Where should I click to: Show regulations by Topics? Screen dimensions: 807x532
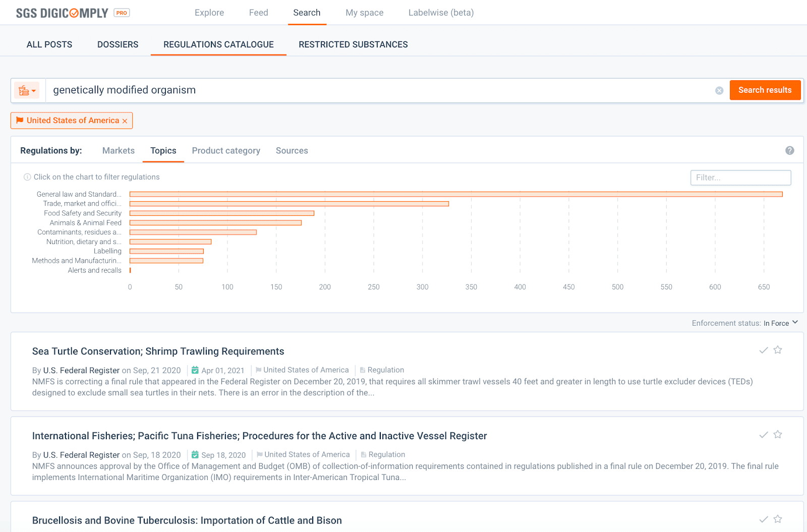click(163, 151)
